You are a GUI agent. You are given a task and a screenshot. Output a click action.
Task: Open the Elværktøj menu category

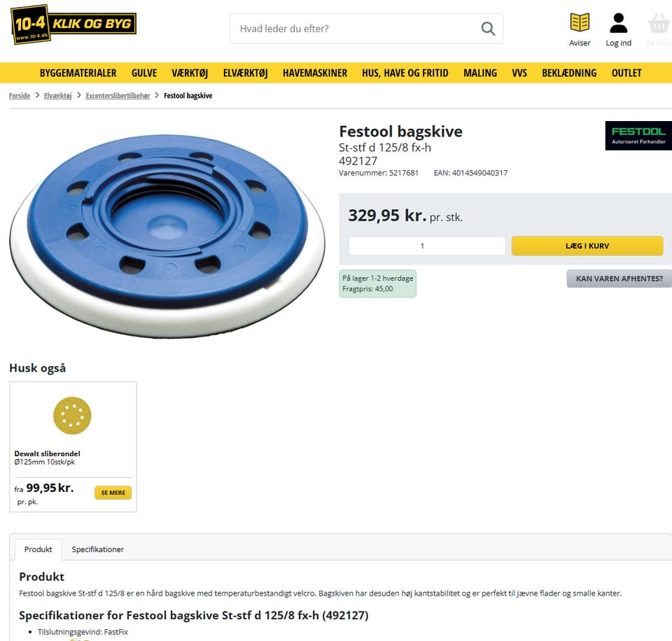click(x=245, y=73)
